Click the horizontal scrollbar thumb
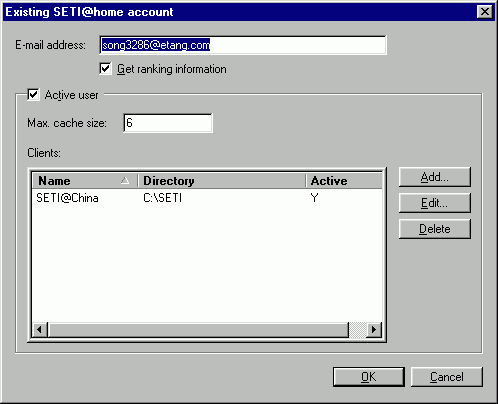Screen dimensions: 498x404 point(198,330)
